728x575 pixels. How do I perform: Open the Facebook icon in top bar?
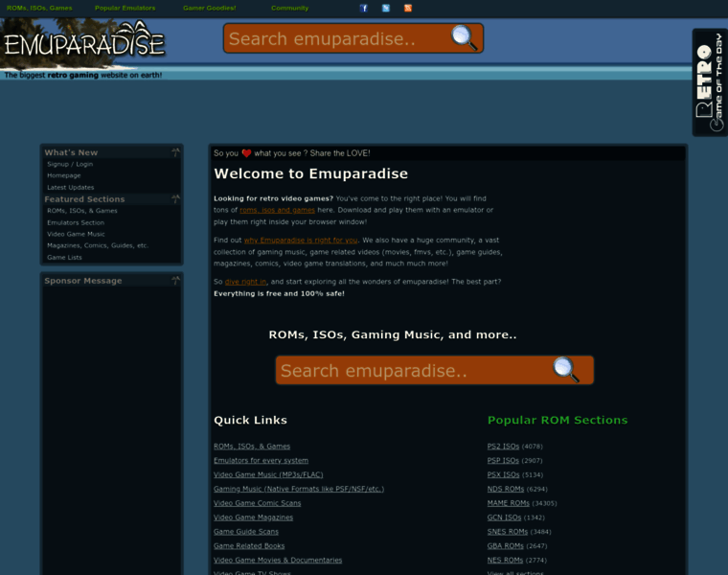click(364, 8)
